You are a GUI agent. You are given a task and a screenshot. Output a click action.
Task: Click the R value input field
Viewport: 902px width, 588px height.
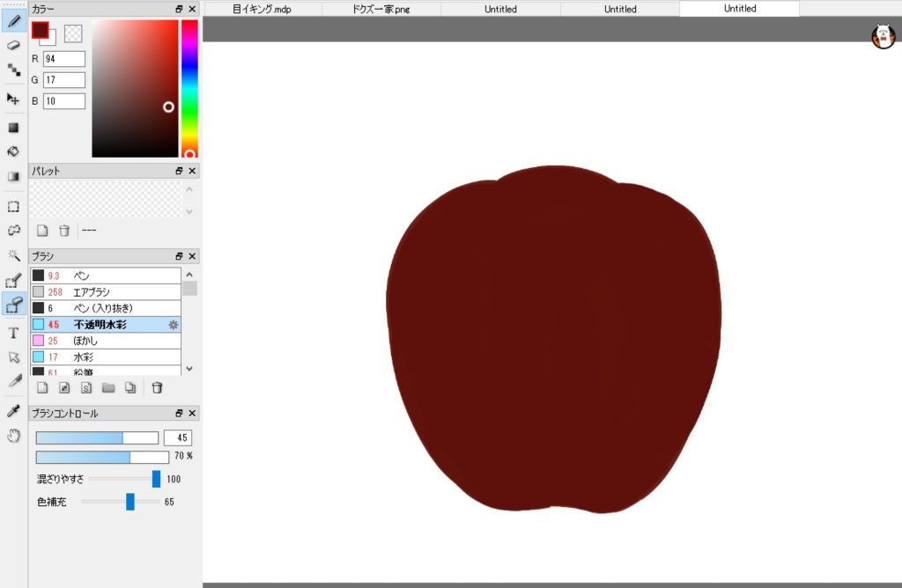point(64,59)
